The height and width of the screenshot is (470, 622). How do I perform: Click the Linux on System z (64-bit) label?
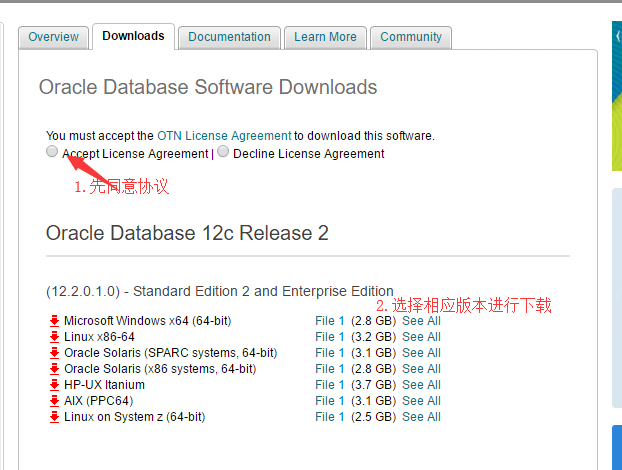tap(134, 417)
